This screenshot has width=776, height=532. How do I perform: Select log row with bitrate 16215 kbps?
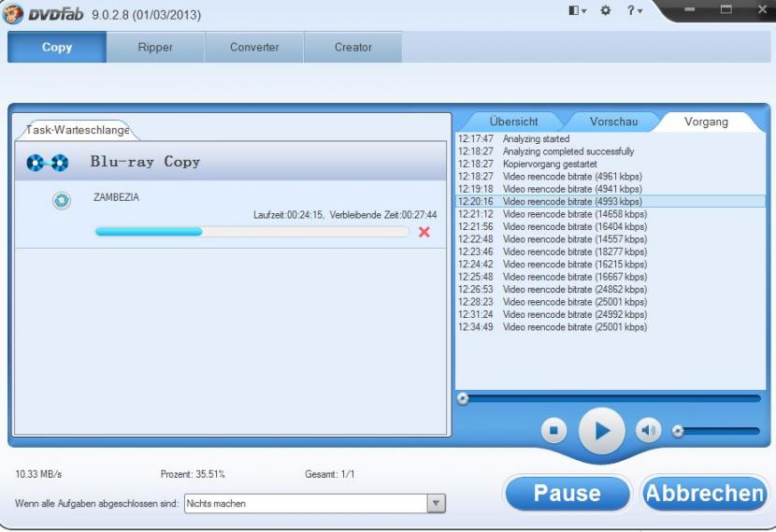coord(610,265)
